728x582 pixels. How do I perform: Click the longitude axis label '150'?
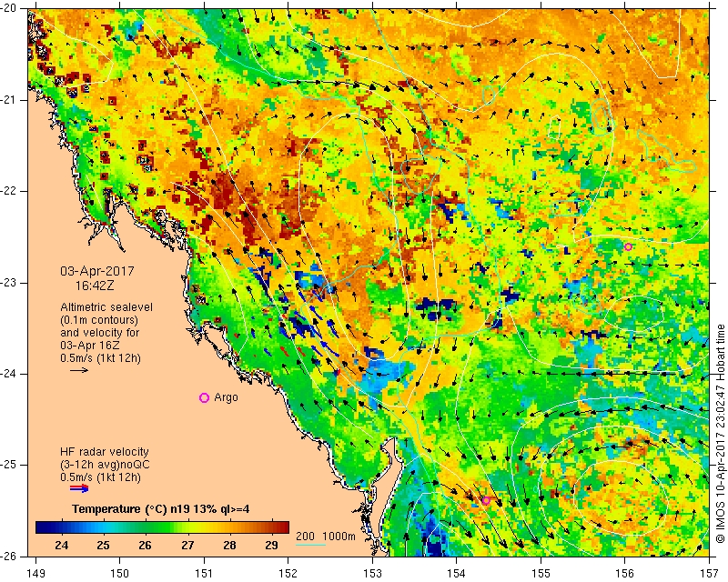[x=120, y=574]
